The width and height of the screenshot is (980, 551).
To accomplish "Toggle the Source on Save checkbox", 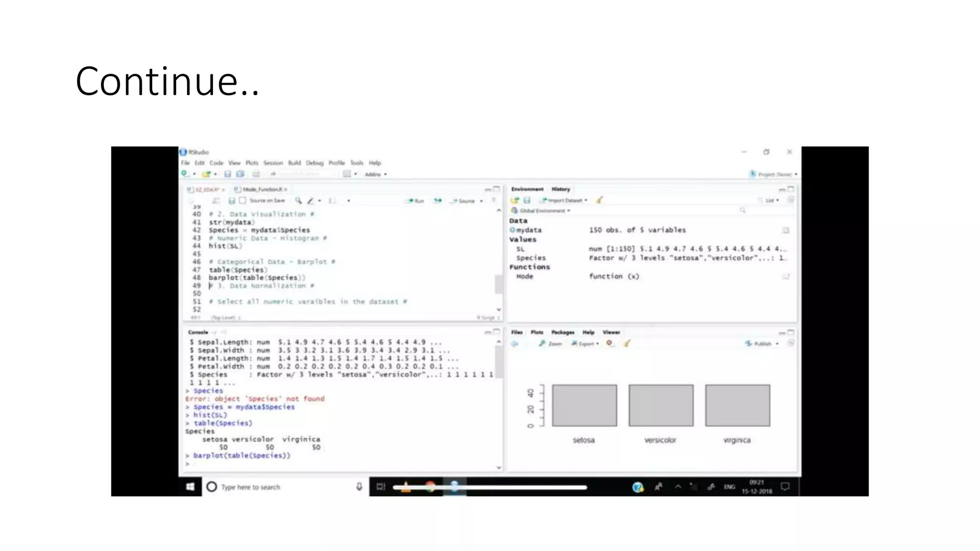I will tap(243, 200).
